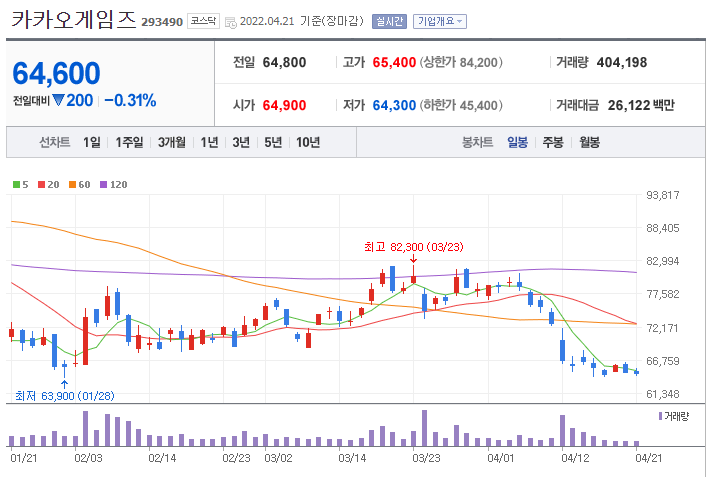Click the orange 60-day moving average swatch

point(72,185)
